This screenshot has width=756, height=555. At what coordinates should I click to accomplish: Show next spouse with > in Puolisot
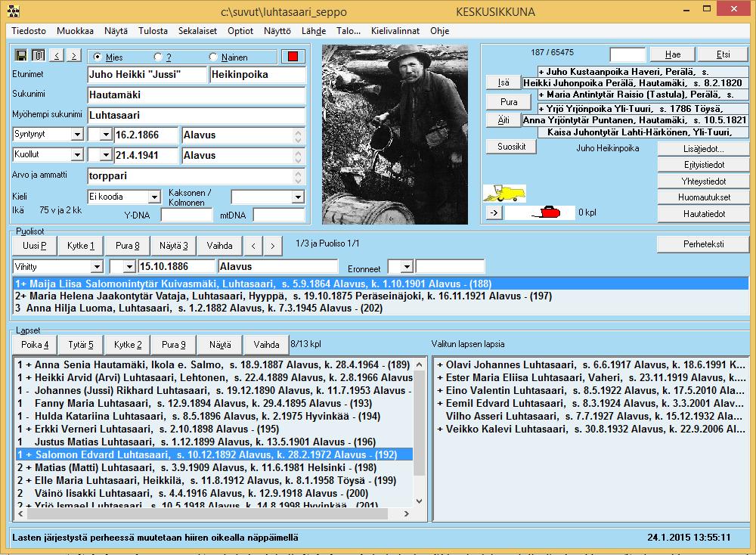[x=272, y=246]
